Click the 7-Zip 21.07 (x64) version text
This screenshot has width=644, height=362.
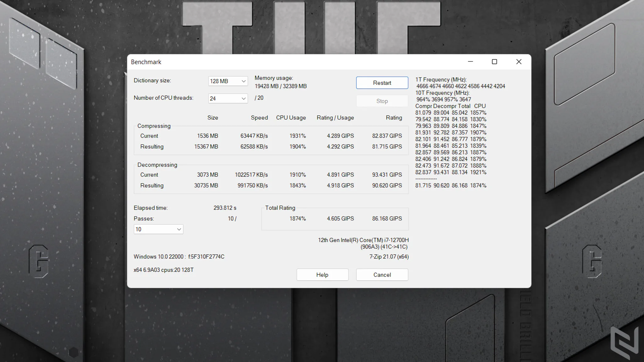tap(389, 257)
